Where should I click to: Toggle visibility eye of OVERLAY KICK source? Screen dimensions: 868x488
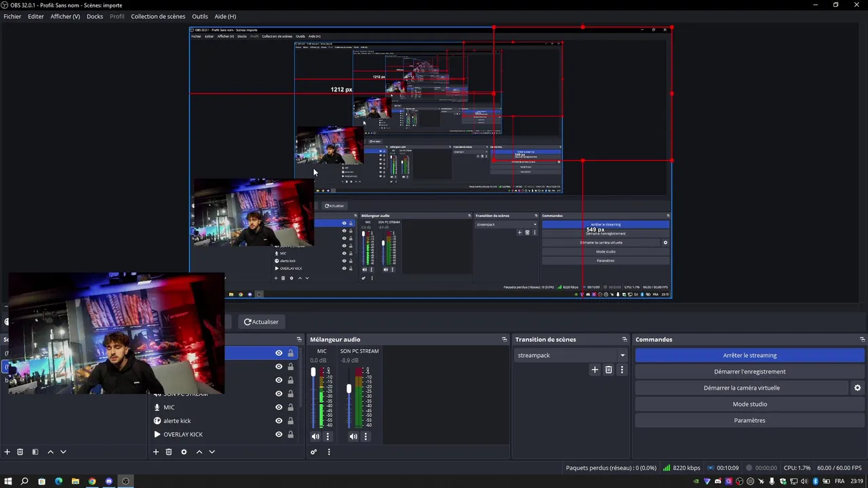click(x=279, y=434)
